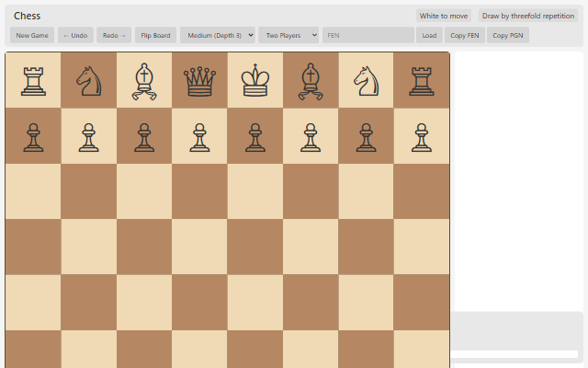This screenshot has height=368, width=588.
Task: Undo the last move
Action: (x=75, y=35)
